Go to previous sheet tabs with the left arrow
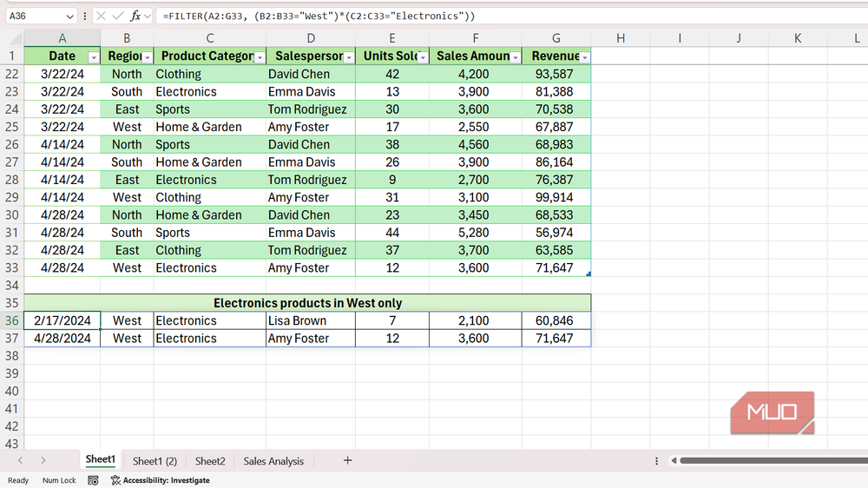 21,460
